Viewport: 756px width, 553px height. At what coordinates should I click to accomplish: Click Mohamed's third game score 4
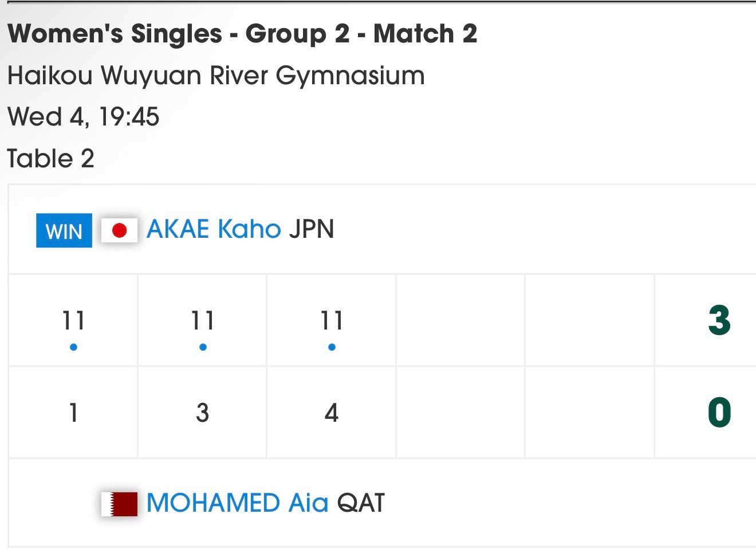pos(332,413)
